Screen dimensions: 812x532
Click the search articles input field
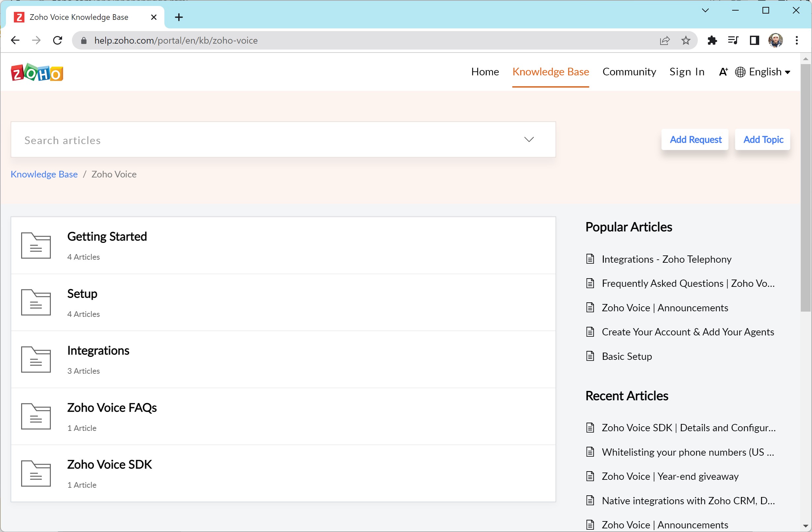284,139
